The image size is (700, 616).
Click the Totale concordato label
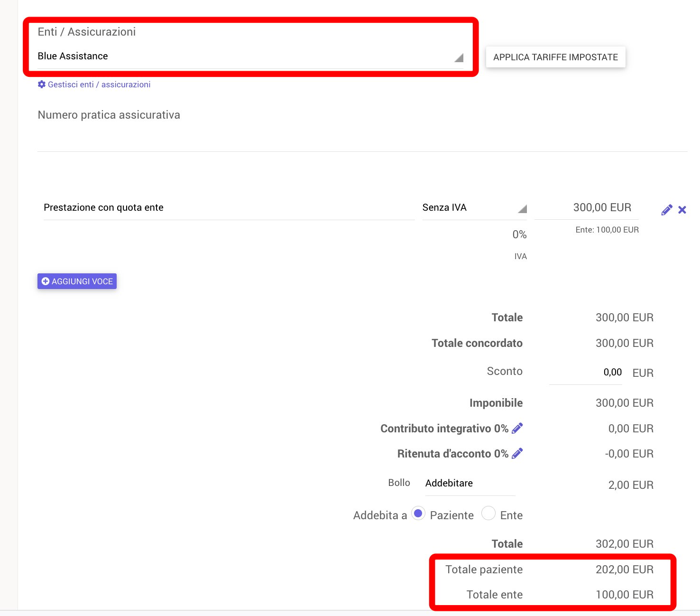click(x=477, y=343)
